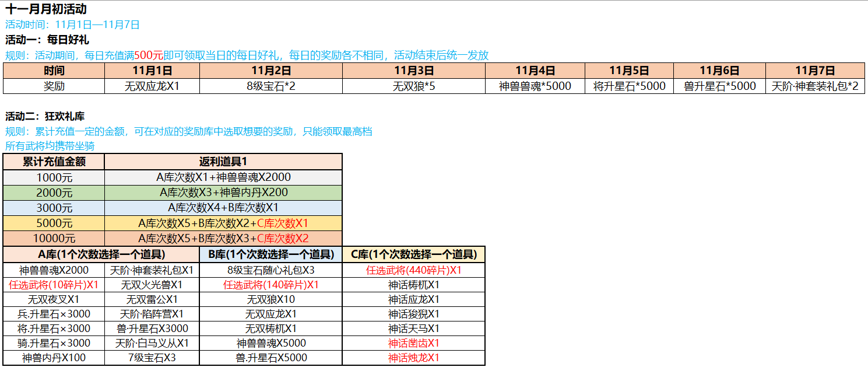Select the 无双火光兽X1 cell

pos(152,285)
